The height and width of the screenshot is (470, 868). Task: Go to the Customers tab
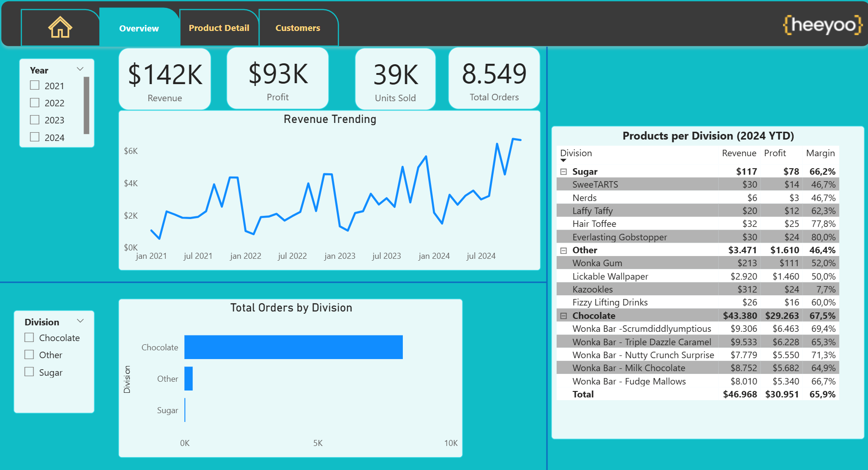[298, 28]
